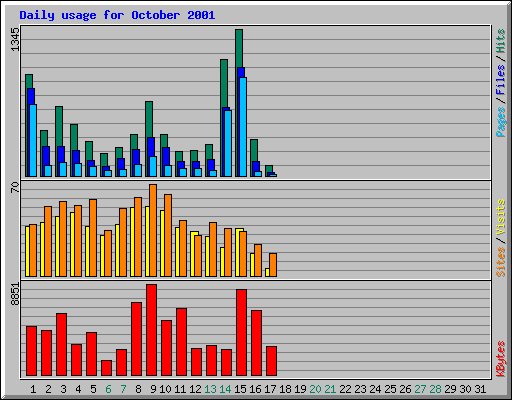This screenshot has width=512, height=400.
Task: Click day label 24 on the x-axis
Action: tap(375, 389)
